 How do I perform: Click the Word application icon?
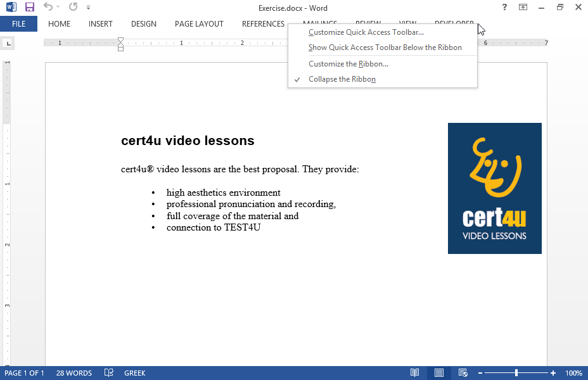point(11,7)
